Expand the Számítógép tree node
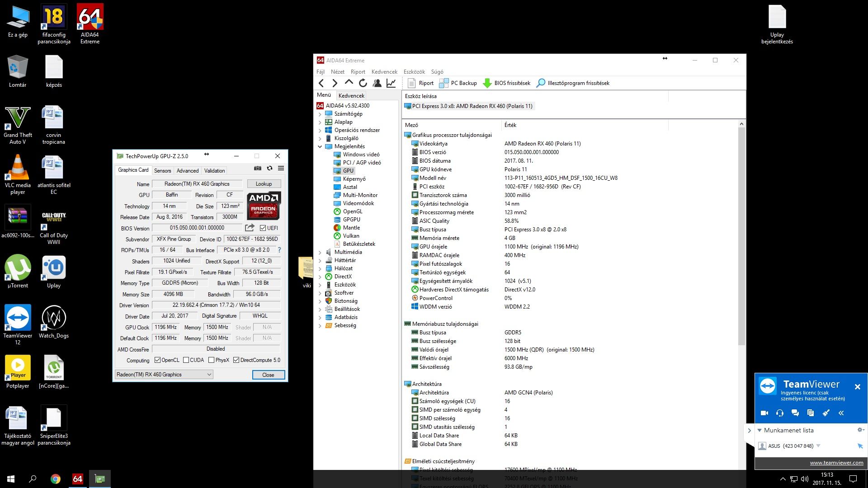The image size is (868, 488). tap(320, 114)
